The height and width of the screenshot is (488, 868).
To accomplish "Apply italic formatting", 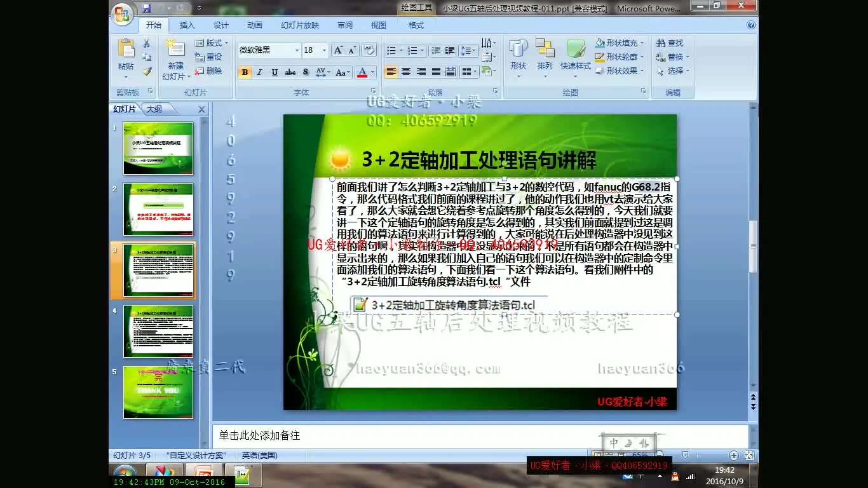I will click(x=259, y=72).
